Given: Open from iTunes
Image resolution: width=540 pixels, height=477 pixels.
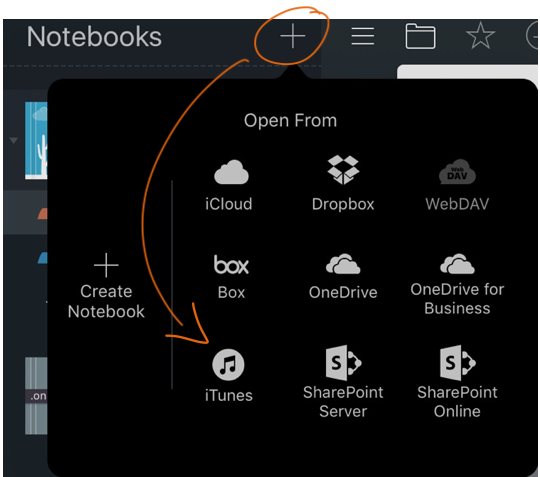Looking at the screenshot, I should [x=229, y=376].
